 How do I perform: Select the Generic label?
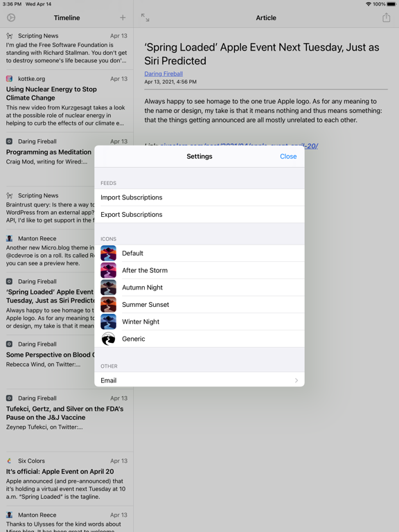pyautogui.click(x=134, y=339)
